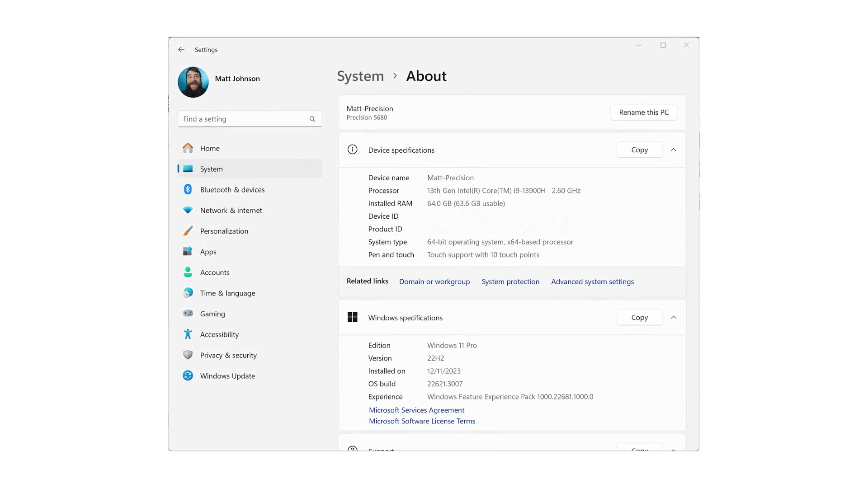The width and height of the screenshot is (868, 488).
Task: Select the installed on 12/11/2023 value
Action: [x=444, y=371]
